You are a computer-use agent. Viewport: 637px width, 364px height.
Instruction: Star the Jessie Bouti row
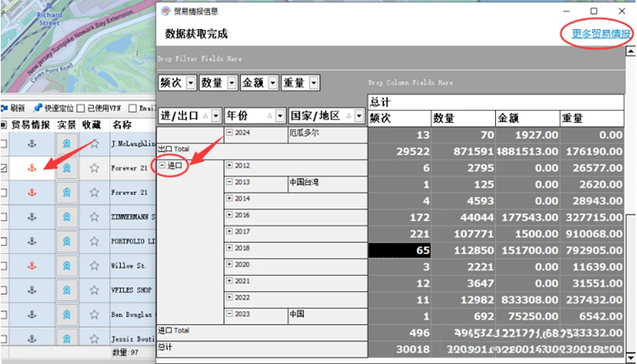pos(95,339)
